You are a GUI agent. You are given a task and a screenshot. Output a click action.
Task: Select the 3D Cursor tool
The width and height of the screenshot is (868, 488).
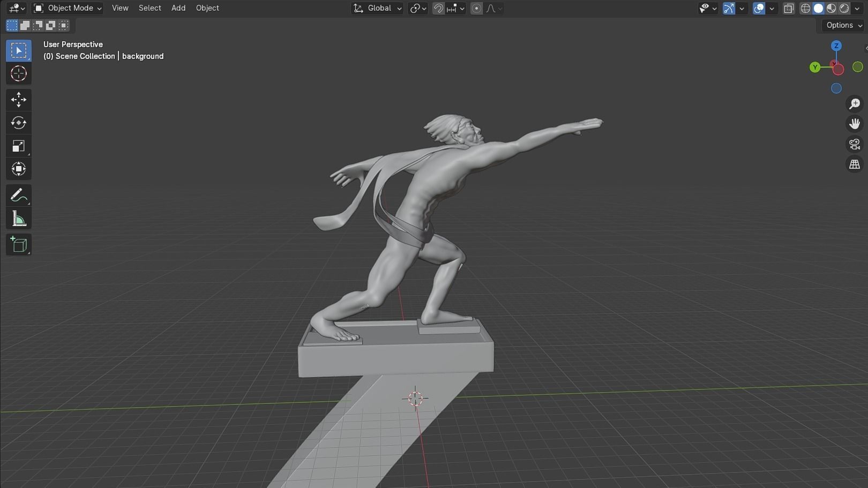19,73
